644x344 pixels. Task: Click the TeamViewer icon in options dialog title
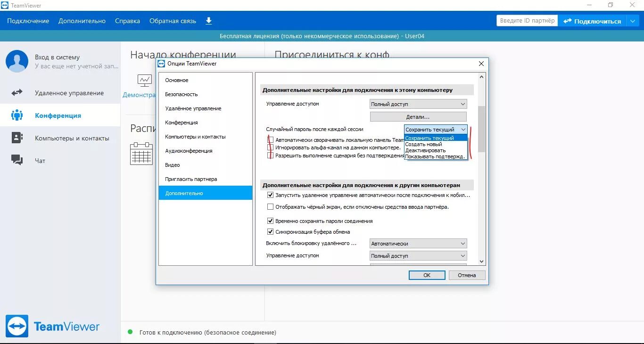tap(161, 64)
